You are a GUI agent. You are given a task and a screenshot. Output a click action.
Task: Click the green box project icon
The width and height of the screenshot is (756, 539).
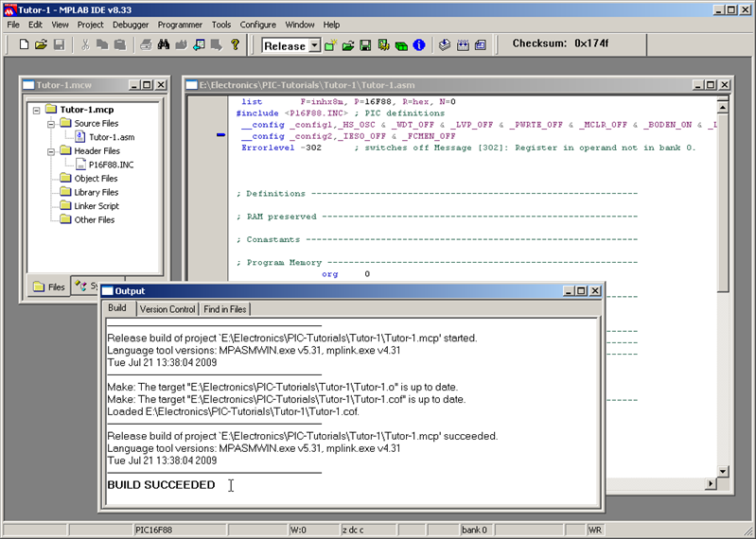(401, 45)
